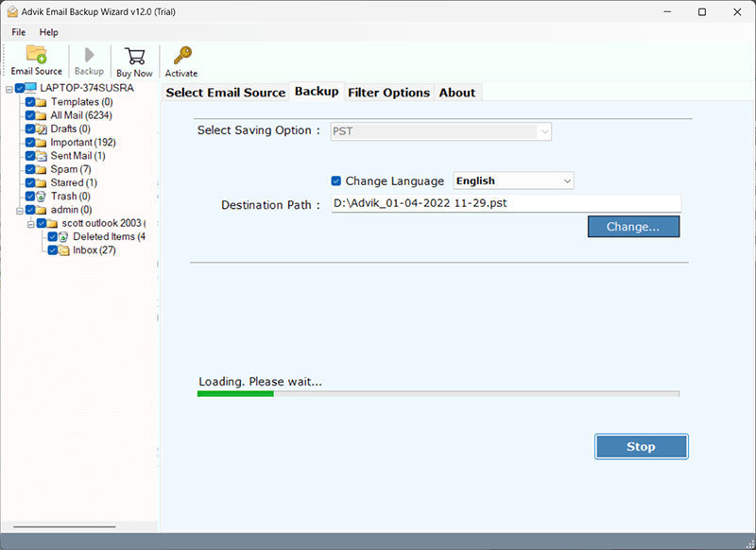Uncheck the Sent Mail checkbox

click(x=30, y=156)
